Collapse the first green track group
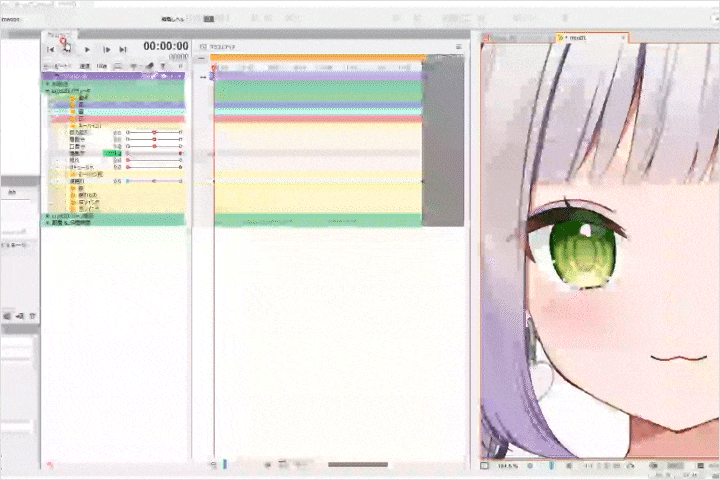This screenshot has height=480, width=720. [x=47, y=85]
